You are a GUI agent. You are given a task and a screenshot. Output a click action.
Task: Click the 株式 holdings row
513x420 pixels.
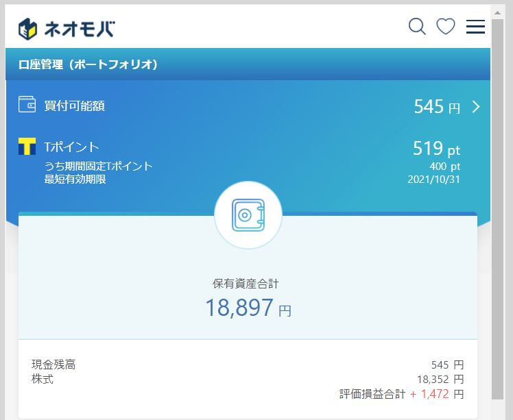pos(248,379)
